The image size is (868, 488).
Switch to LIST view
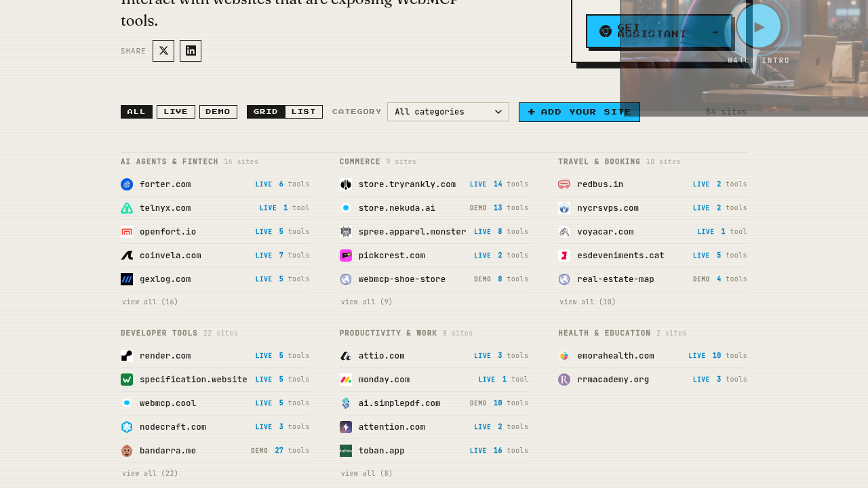point(304,112)
